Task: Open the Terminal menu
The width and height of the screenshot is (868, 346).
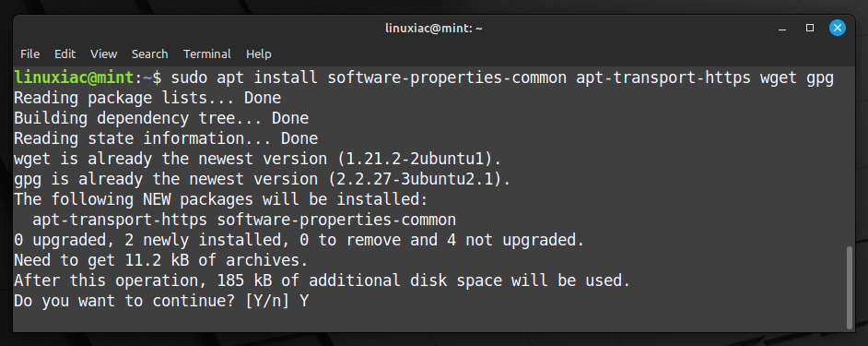Action: 207,54
